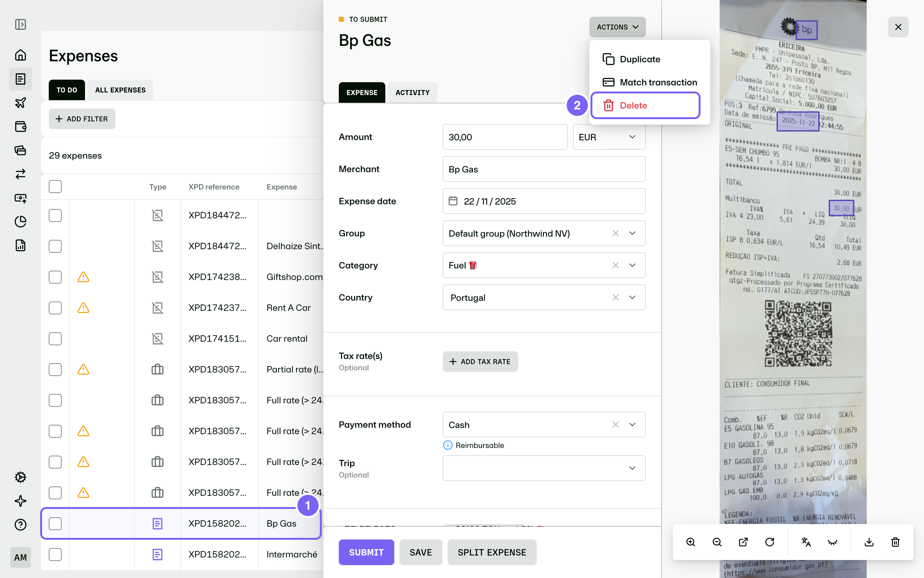Tick the checkbox for Giftshop.com row
924x578 pixels.
click(x=55, y=277)
